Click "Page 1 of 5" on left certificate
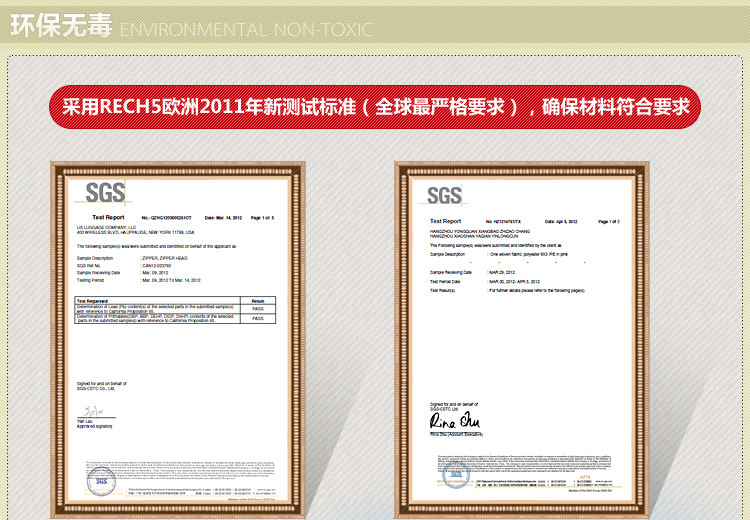This screenshot has width=750, height=520. click(263, 218)
